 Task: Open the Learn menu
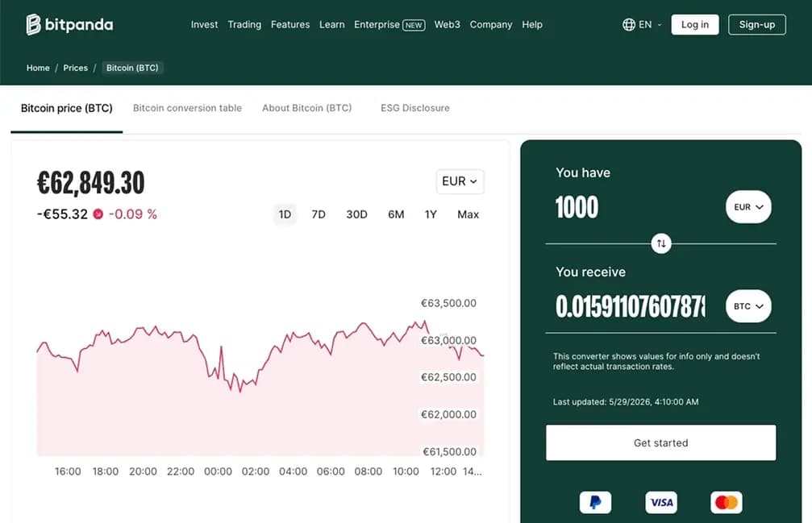(332, 24)
